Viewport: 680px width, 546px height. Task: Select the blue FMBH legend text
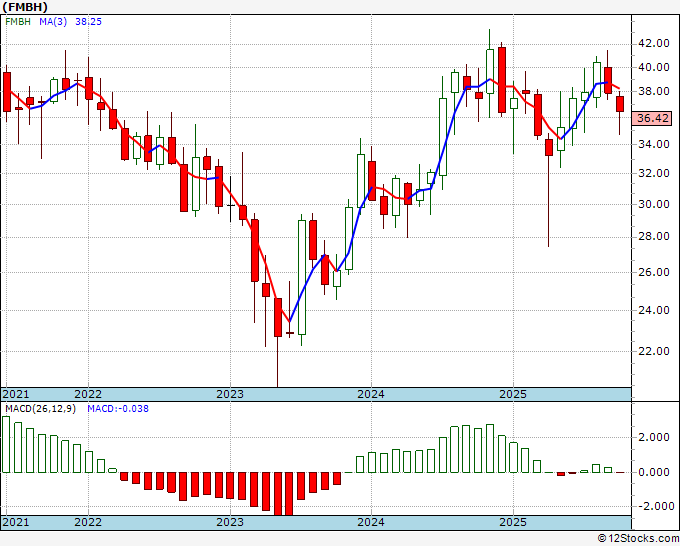(20, 23)
